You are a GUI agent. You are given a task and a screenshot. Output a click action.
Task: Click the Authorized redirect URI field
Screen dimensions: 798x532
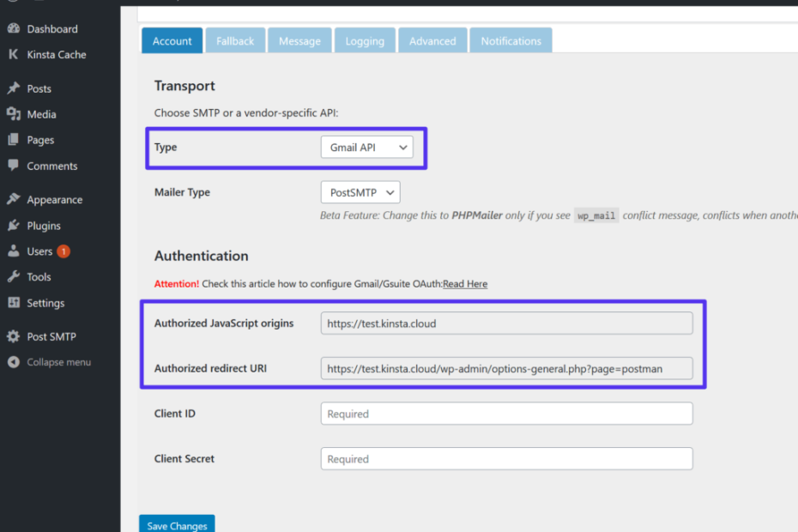(x=507, y=369)
